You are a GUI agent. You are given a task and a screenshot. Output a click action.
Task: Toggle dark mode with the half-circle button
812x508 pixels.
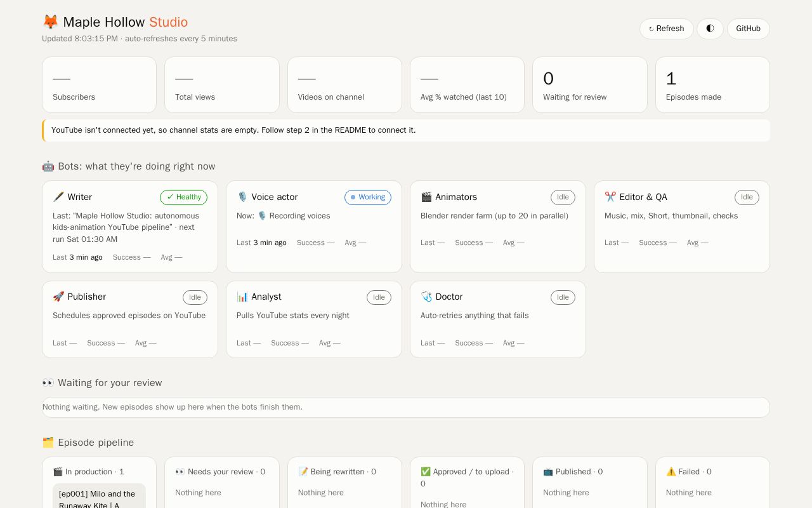pyautogui.click(x=710, y=29)
